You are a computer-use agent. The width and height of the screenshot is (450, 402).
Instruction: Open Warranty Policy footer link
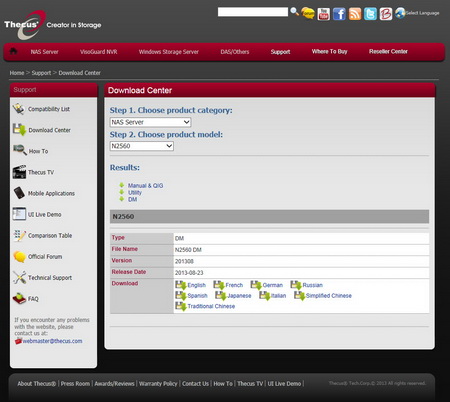pos(158,384)
